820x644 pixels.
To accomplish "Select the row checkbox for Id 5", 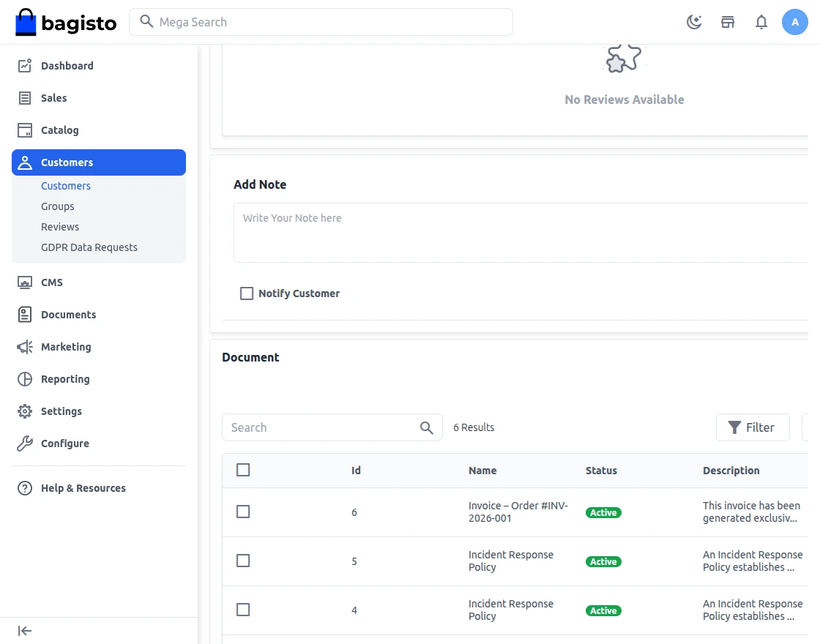I will click(243, 561).
